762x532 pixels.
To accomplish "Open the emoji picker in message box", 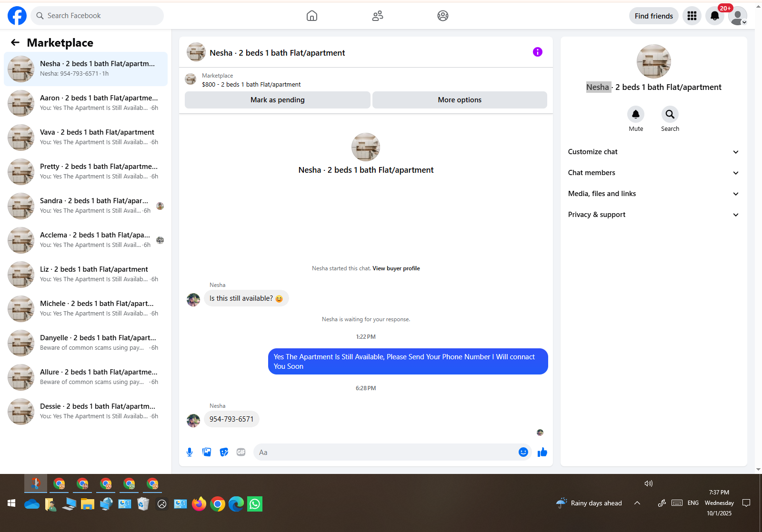I will [x=523, y=452].
